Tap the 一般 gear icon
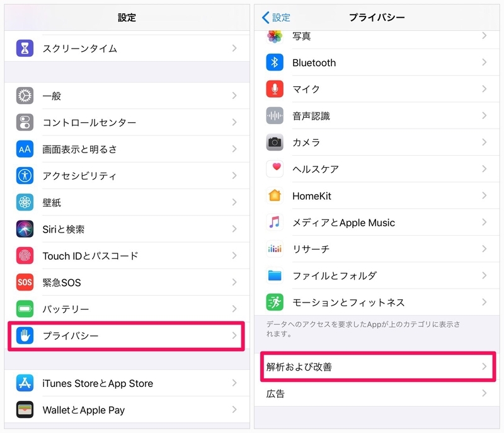Image resolution: width=504 pixels, height=433 pixels. pos(25,95)
